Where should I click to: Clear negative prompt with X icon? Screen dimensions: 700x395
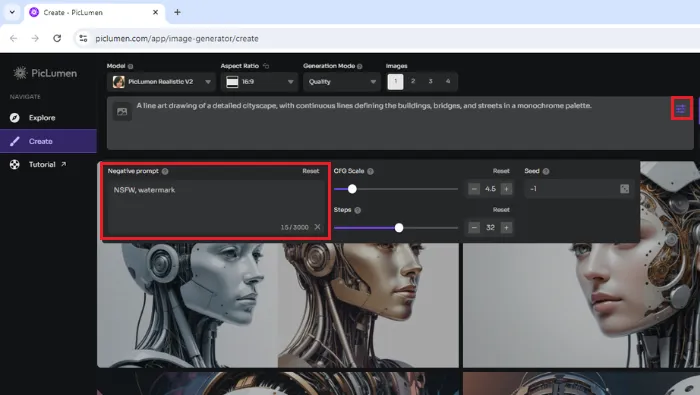point(317,227)
